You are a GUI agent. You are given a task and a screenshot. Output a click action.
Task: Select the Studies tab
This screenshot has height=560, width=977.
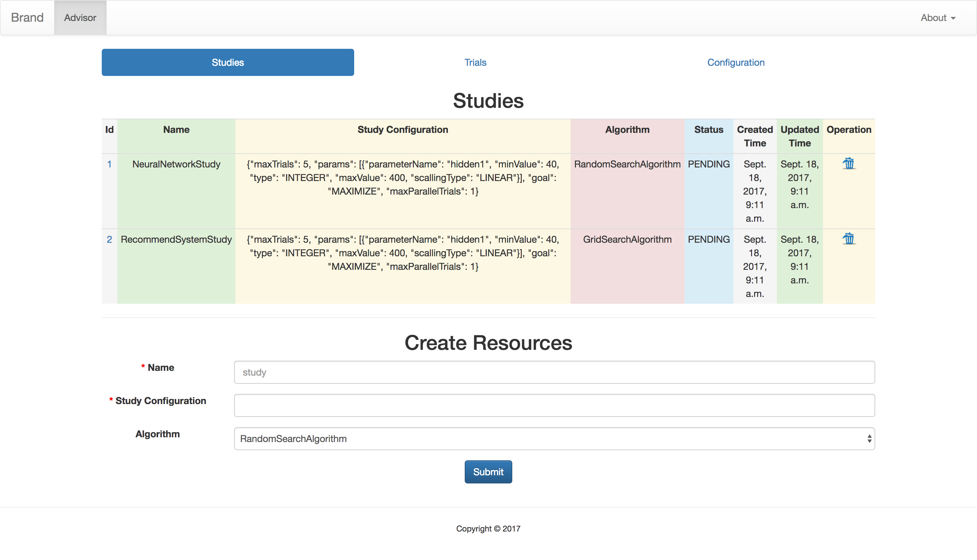227,62
